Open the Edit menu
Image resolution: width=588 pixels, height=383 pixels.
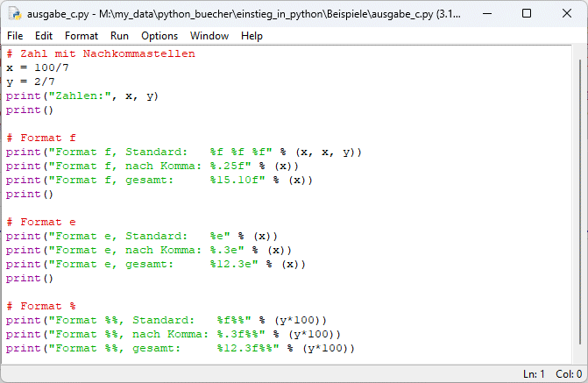(x=44, y=36)
